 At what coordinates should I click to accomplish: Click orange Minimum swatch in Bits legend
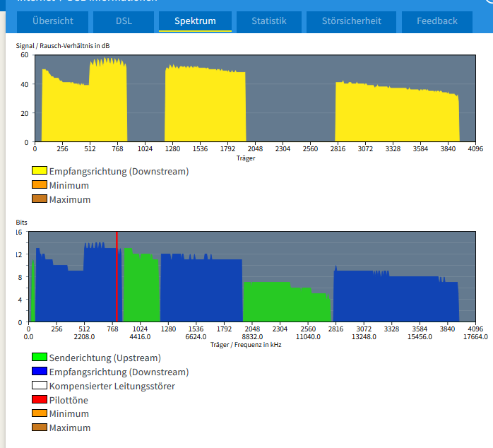click(x=40, y=413)
